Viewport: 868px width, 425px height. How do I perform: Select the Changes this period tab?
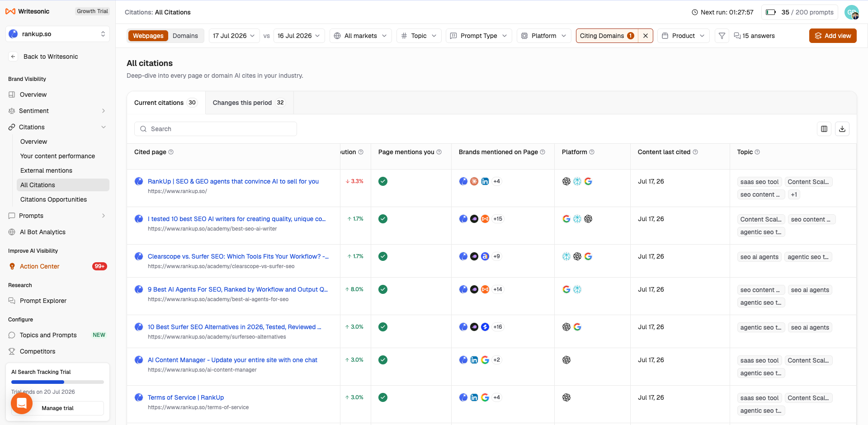(249, 103)
